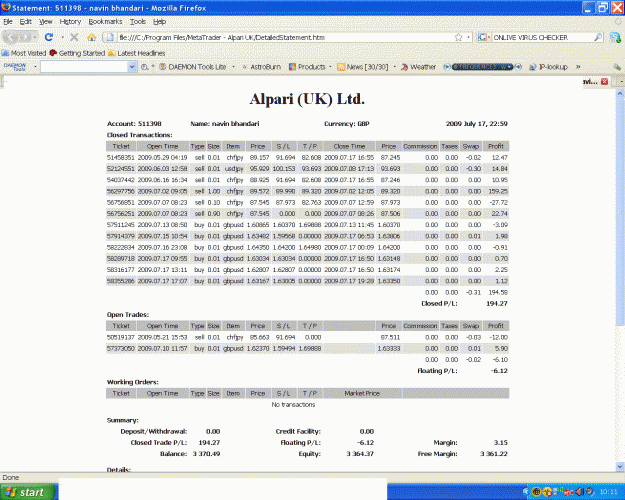Click the network connection tray icon

[x=558, y=491]
